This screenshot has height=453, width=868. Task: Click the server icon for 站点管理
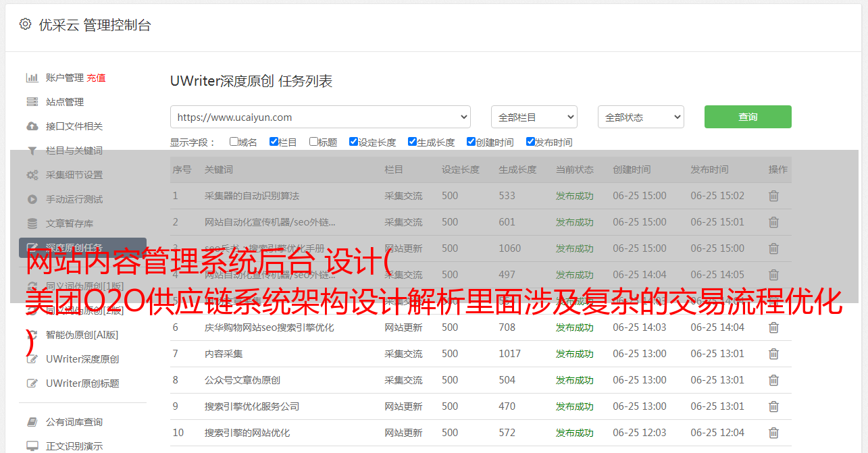tap(32, 102)
